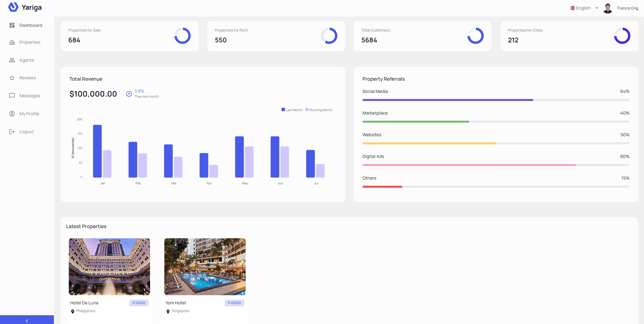This screenshot has height=324, width=644.
Task: Click the Dashboard grid icon
Action: coord(12,25)
